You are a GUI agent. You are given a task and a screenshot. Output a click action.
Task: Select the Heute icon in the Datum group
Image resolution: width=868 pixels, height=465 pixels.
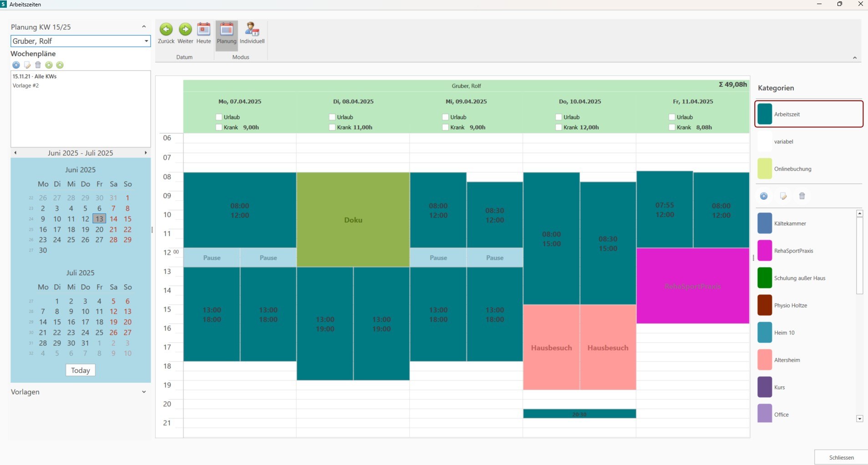pyautogui.click(x=203, y=29)
